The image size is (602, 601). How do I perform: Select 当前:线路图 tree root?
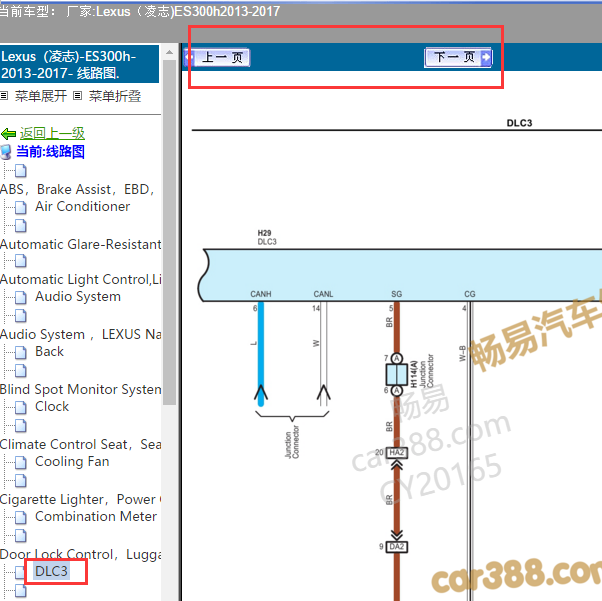(50, 152)
